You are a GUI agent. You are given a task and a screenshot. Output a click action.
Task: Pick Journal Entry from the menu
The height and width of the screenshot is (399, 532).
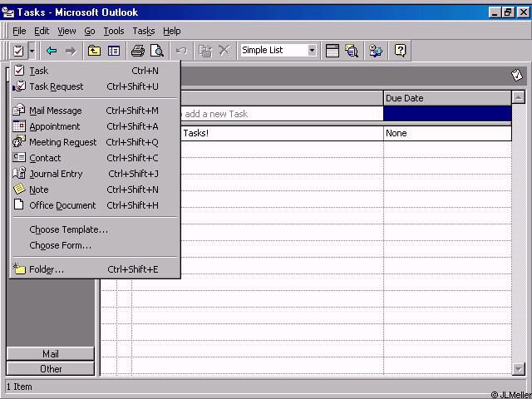click(55, 174)
